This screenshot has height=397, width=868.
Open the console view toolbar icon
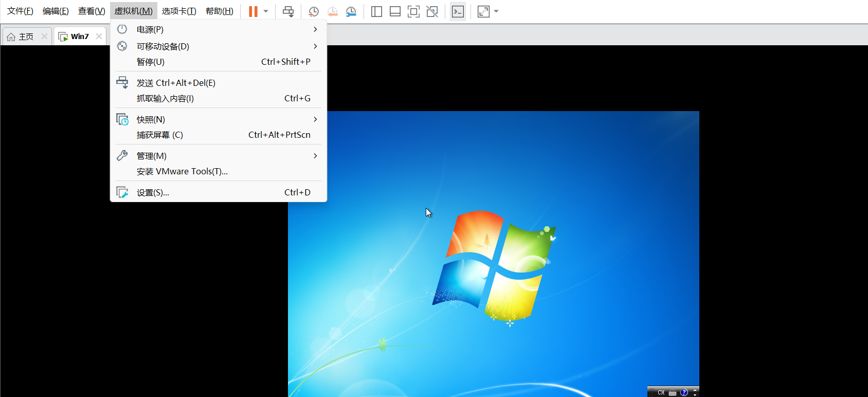click(458, 11)
